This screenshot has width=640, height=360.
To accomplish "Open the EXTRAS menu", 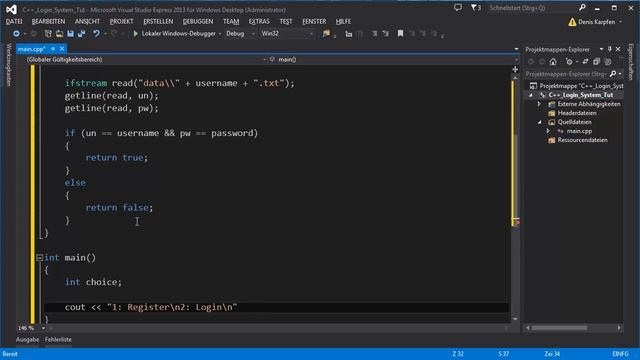I will point(259,22).
